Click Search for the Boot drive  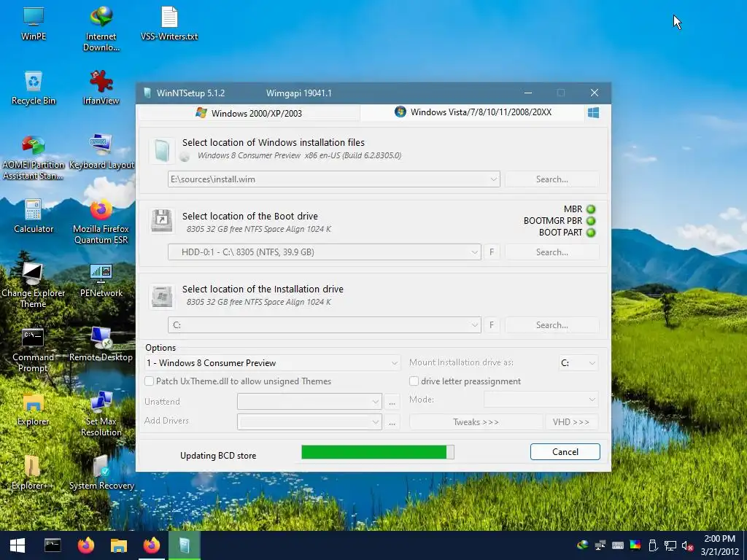click(551, 252)
